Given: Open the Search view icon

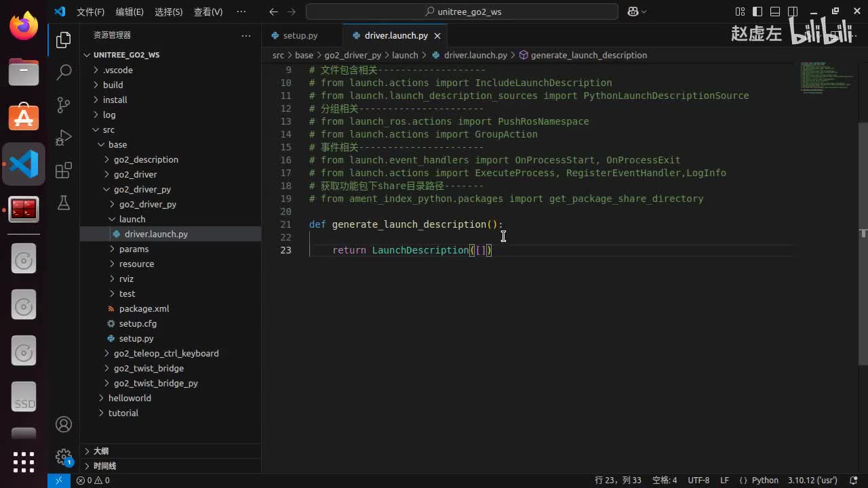Looking at the screenshot, I should tap(64, 73).
